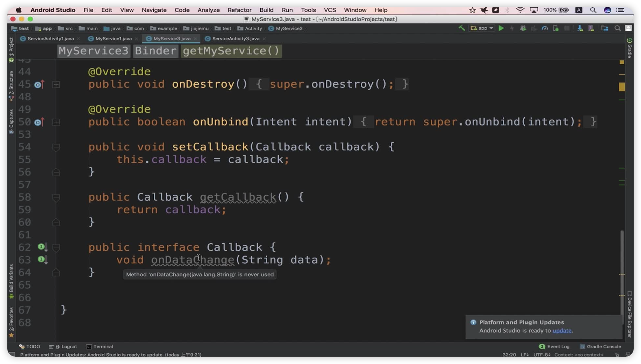Expand the folded onUnbind method
This screenshot has height=364, width=641.
click(56, 122)
